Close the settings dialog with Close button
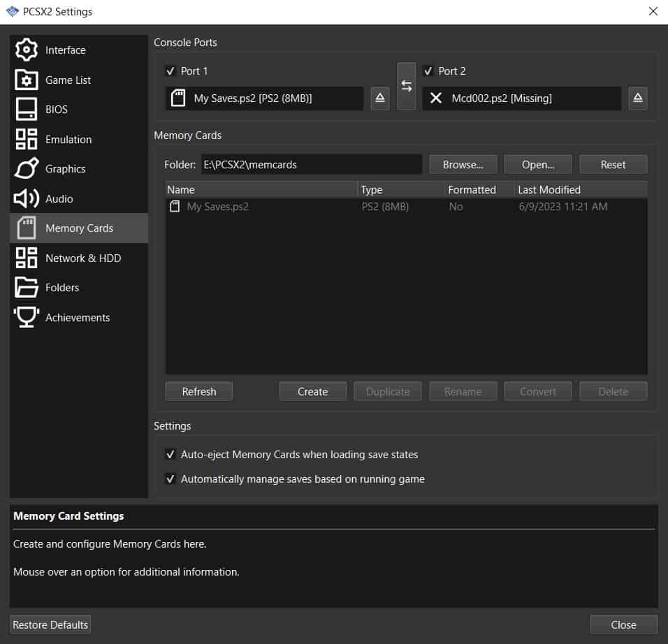668x644 pixels. 624,625
